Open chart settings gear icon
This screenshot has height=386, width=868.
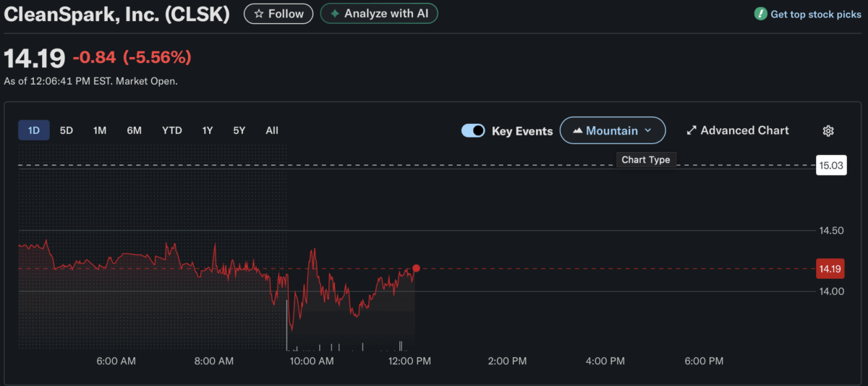tap(828, 131)
